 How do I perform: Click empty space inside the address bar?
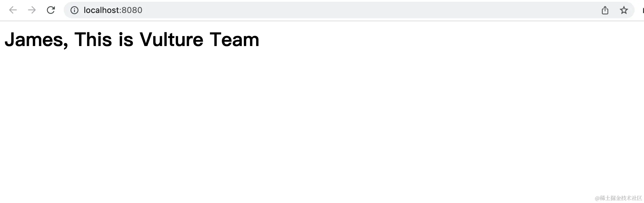coord(354,10)
